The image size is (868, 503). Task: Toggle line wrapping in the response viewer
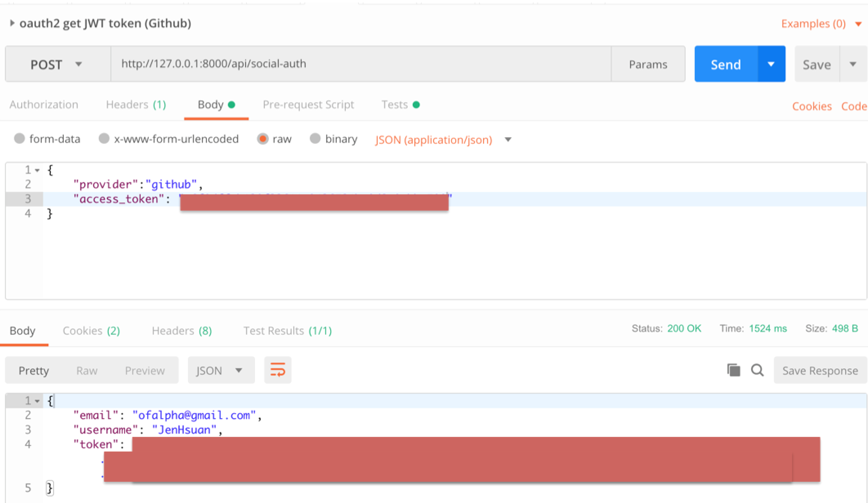pyautogui.click(x=277, y=370)
